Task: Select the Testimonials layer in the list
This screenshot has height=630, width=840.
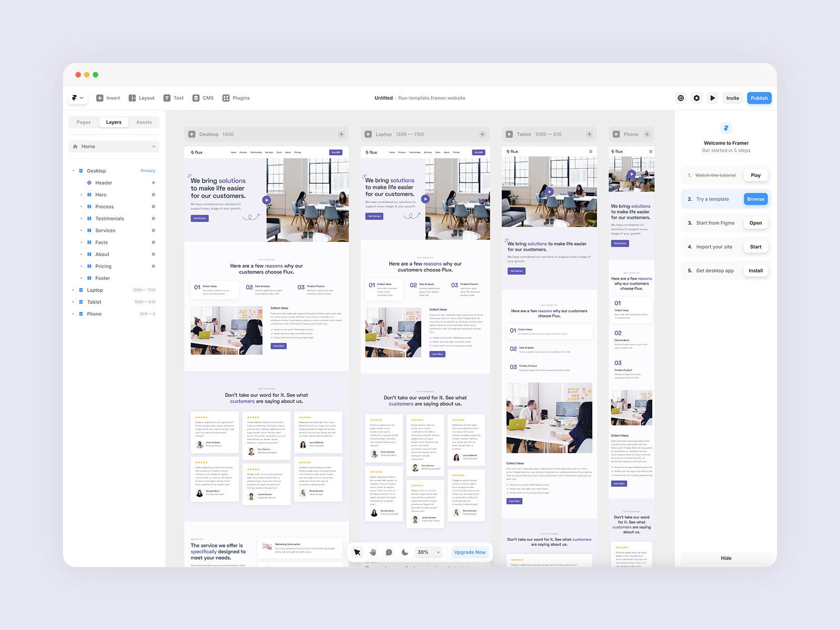Action: pyautogui.click(x=109, y=218)
